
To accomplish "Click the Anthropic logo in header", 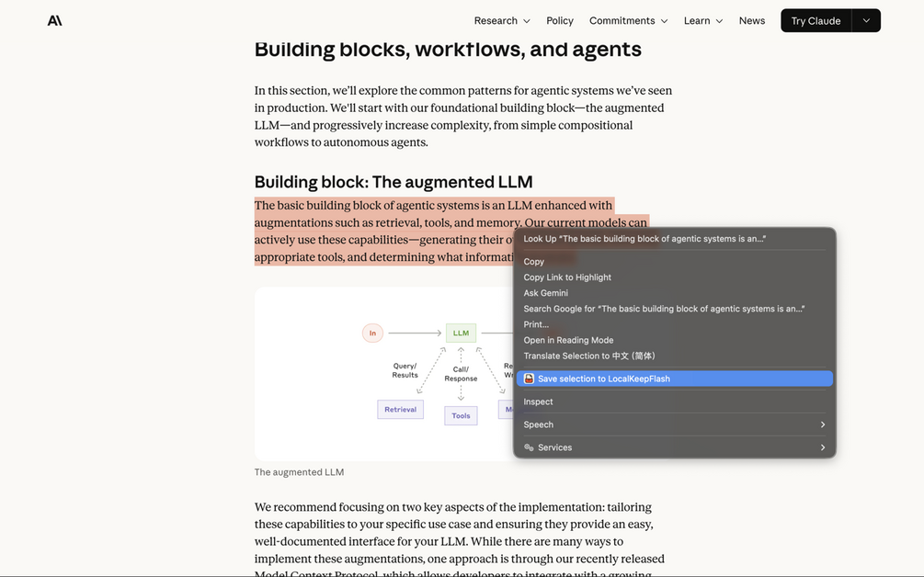I will pos(55,20).
